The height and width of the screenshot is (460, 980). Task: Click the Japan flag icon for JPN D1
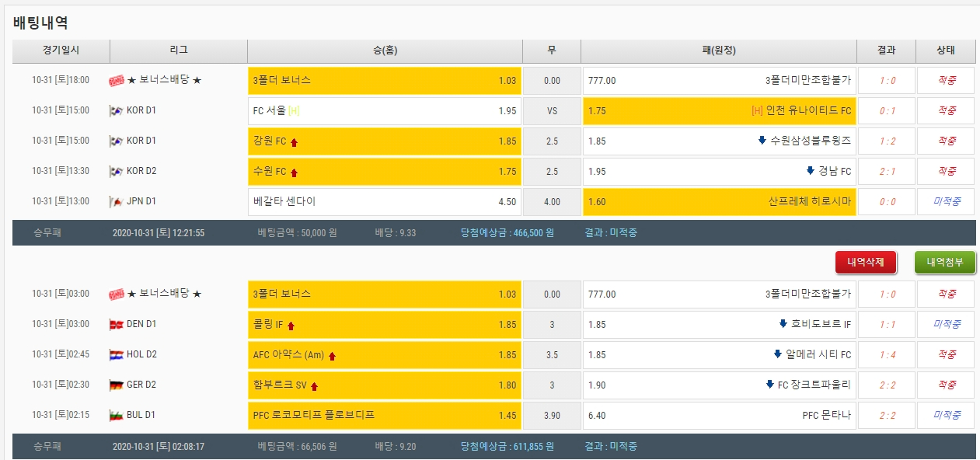pyautogui.click(x=117, y=201)
